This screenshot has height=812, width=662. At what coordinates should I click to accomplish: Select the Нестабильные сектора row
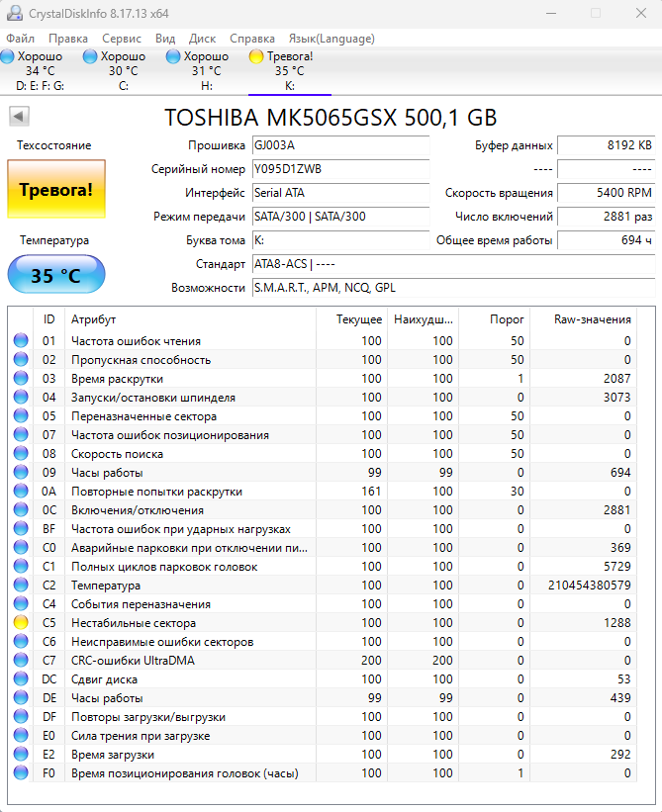click(x=323, y=622)
